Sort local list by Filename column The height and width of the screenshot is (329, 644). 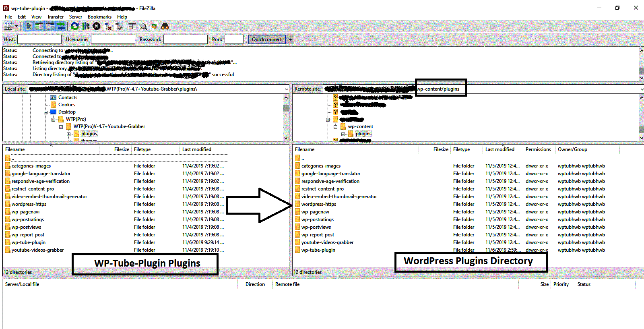tap(52, 149)
